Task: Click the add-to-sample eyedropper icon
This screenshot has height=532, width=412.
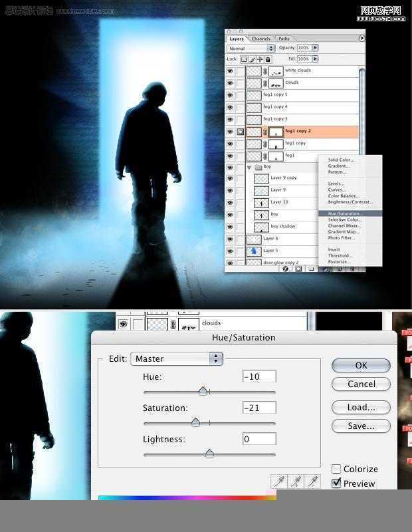Action: (x=296, y=481)
